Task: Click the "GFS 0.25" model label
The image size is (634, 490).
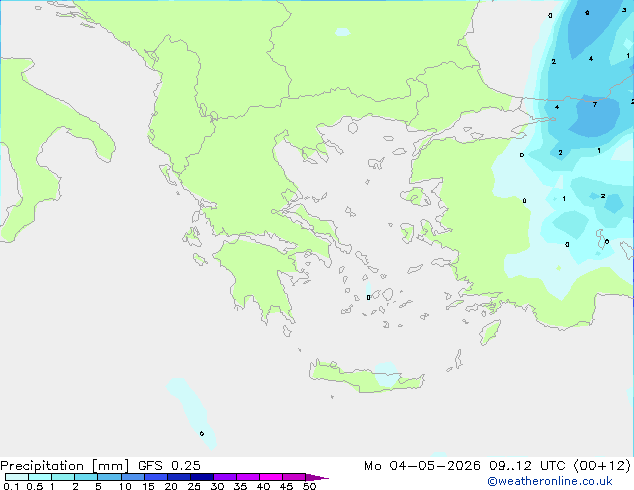Action: tap(169, 466)
